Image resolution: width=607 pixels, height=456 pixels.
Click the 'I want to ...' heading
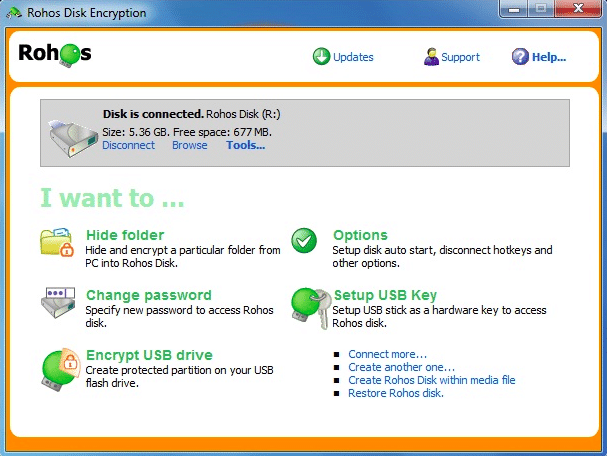(x=112, y=198)
